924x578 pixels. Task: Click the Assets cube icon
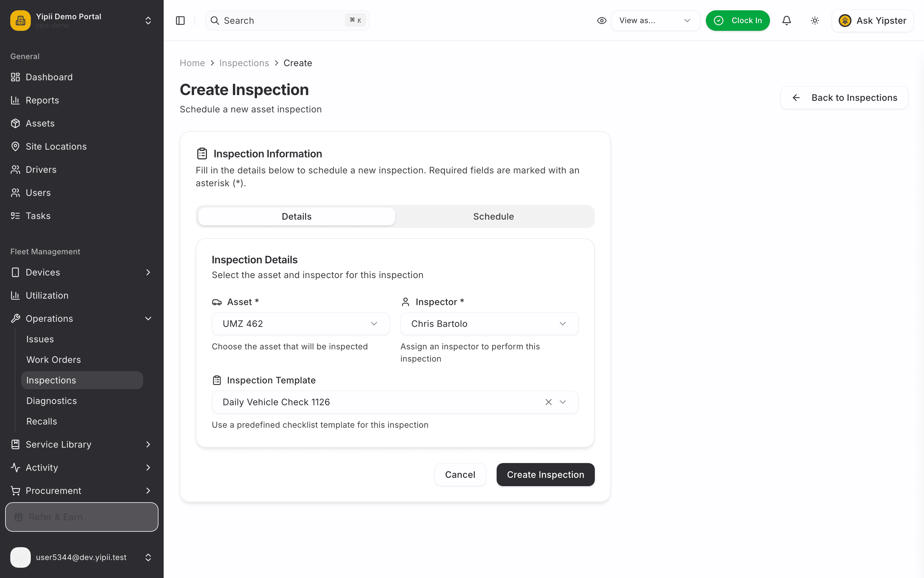[x=15, y=124]
